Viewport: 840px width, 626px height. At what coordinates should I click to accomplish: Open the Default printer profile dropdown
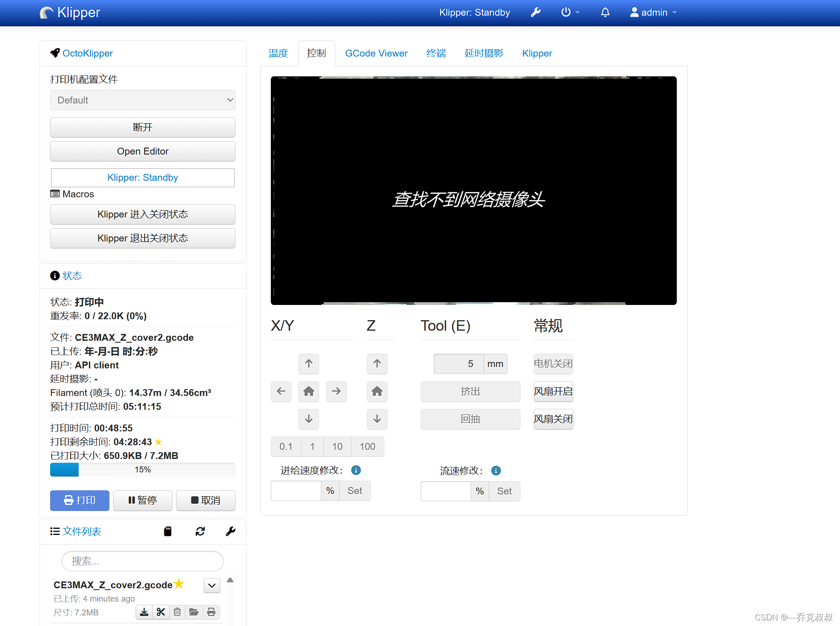[143, 100]
